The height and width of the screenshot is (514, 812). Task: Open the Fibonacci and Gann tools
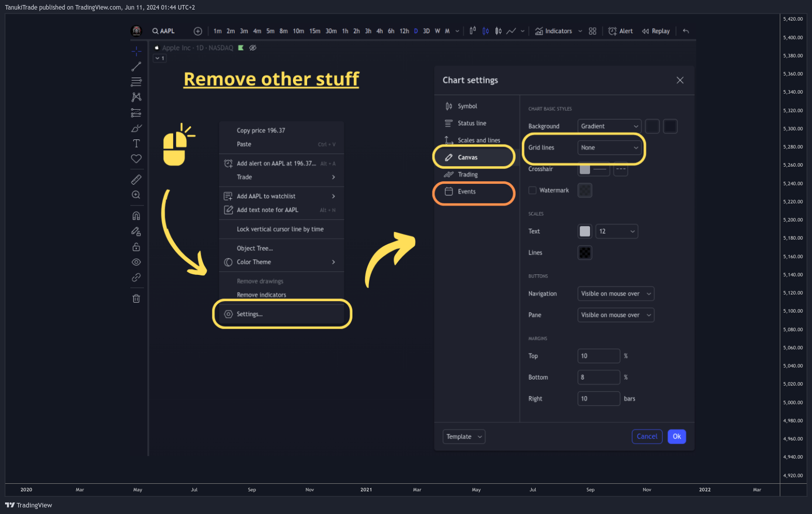click(136, 82)
